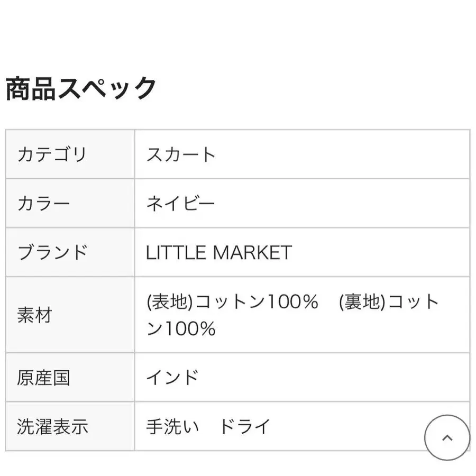476x476 pixels.
Task: Click the word MARKET in brand name
Action: coord(252,252)
